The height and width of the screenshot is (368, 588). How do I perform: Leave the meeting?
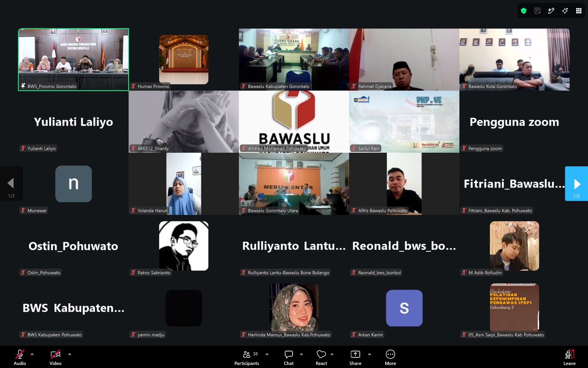pyautogui.click(x=569, y=358)
